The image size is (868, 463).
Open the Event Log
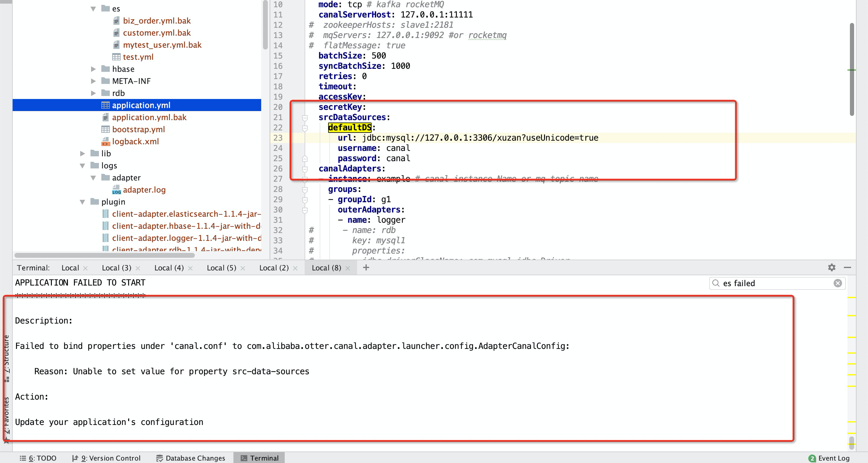point(829,458)
